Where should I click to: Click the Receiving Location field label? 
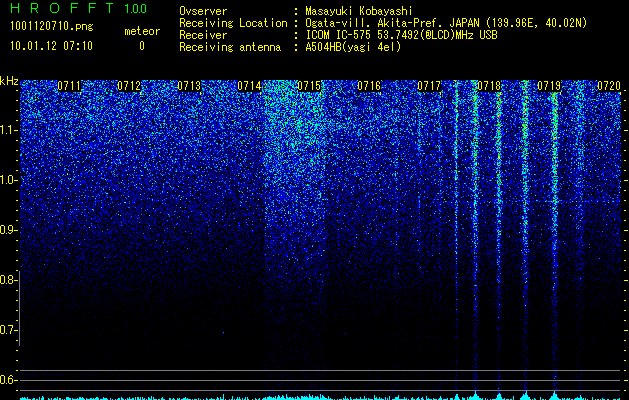click(233, 23)
